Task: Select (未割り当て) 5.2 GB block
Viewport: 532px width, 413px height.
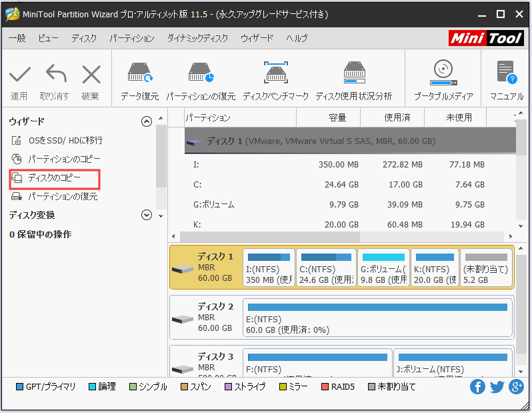Action: click(x=486, y=268)
